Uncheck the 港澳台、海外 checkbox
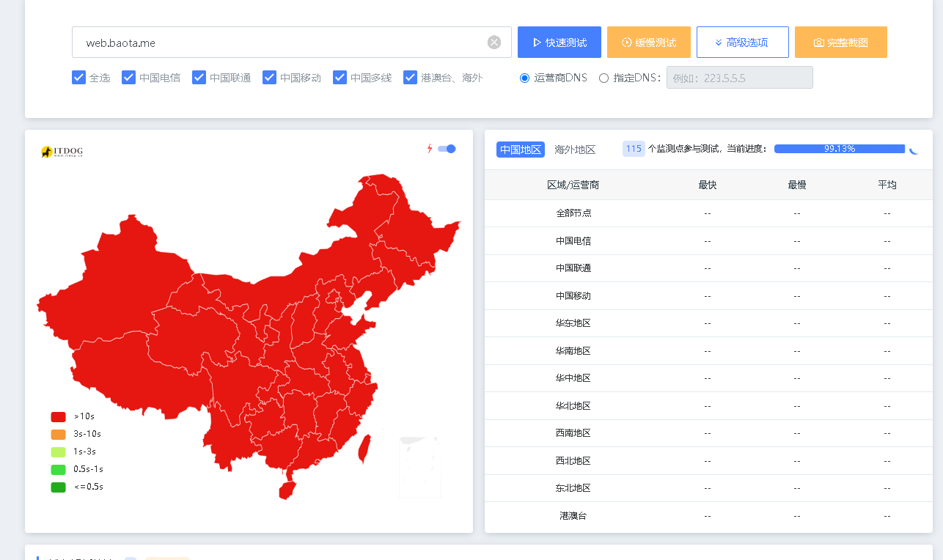Image resolution: width=943 pixels, height=560 pixels. tap(411, 78)
